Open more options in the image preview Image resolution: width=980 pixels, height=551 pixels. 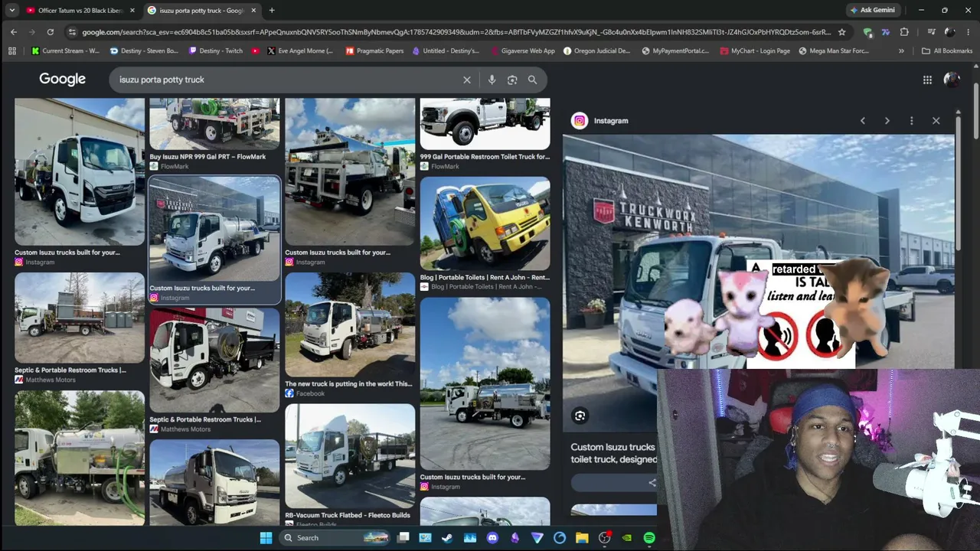pos(911,121)
